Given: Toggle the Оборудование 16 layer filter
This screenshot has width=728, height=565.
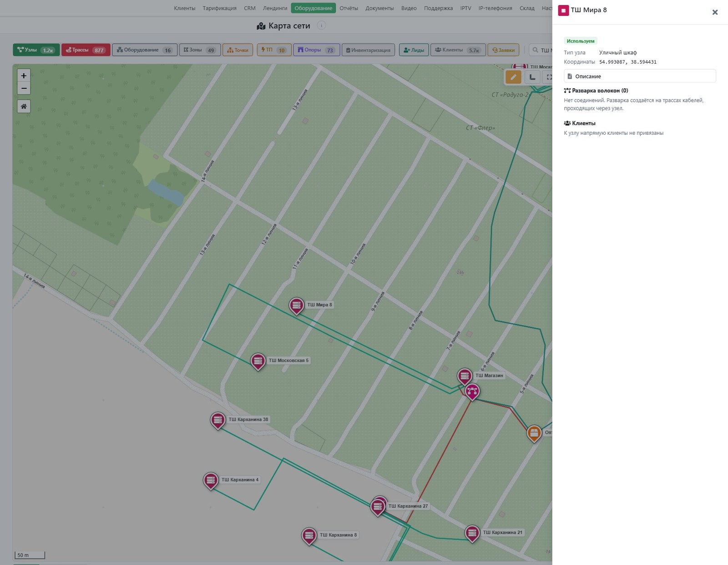Looking at the screenshot, I should click(145, 50).
